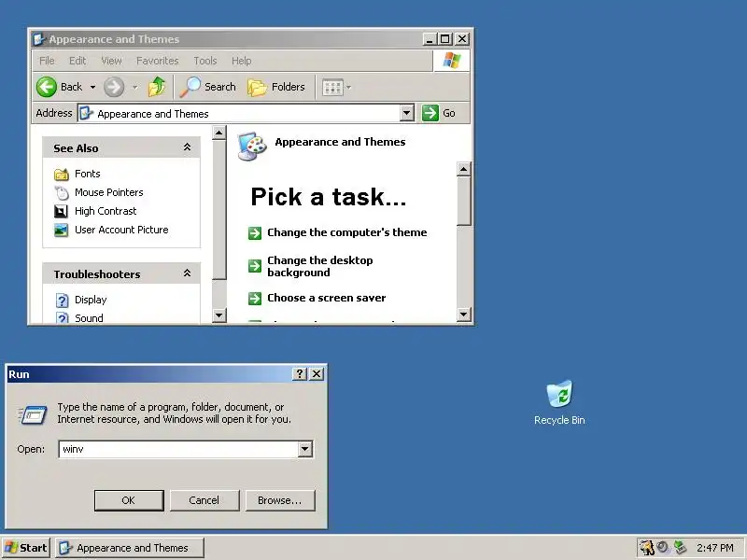The height and width of the screenshot is (560, 747).
Task: Click Change the computer's theme link
Action: (x=346, y=232)
